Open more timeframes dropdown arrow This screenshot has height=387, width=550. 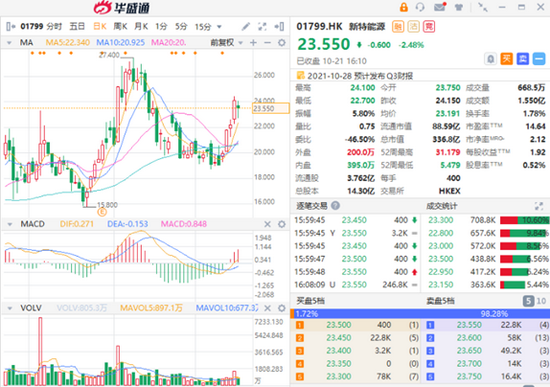219,27
